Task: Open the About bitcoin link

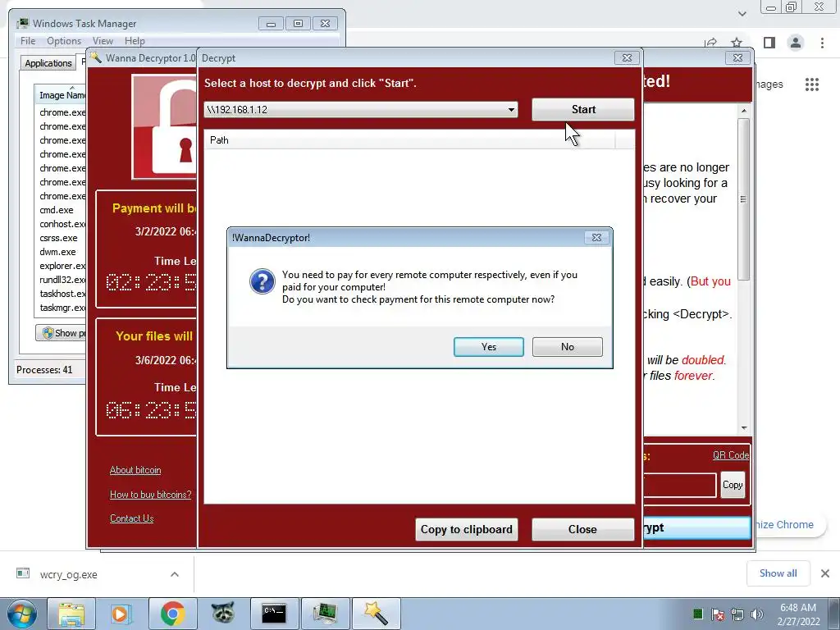Action: click(x=135, y=470)
